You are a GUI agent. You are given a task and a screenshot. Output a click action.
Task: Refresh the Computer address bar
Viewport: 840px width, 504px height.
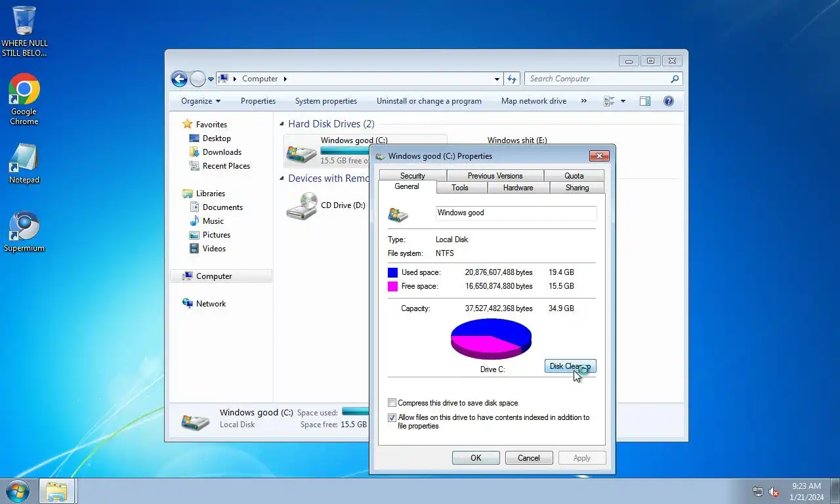pyautogui.click(x=512, y=79)
